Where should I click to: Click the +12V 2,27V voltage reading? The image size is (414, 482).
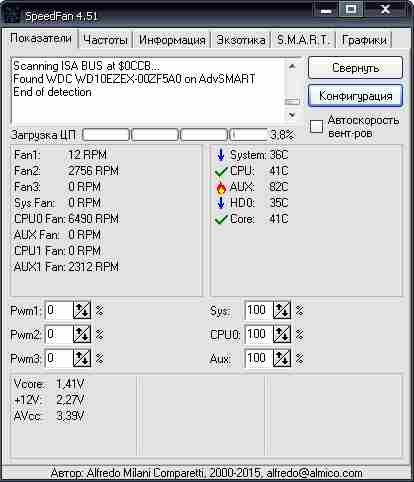click(x=49, y=400)
